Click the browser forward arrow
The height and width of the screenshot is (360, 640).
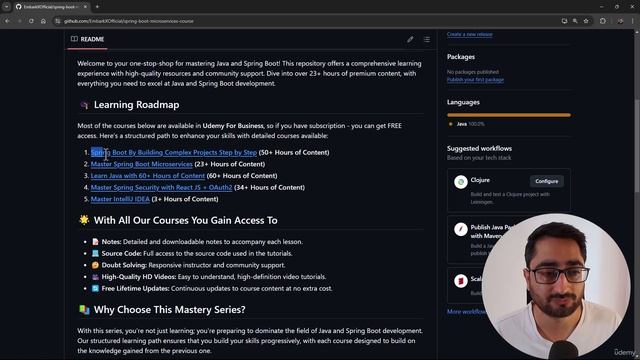coord(19,21)
